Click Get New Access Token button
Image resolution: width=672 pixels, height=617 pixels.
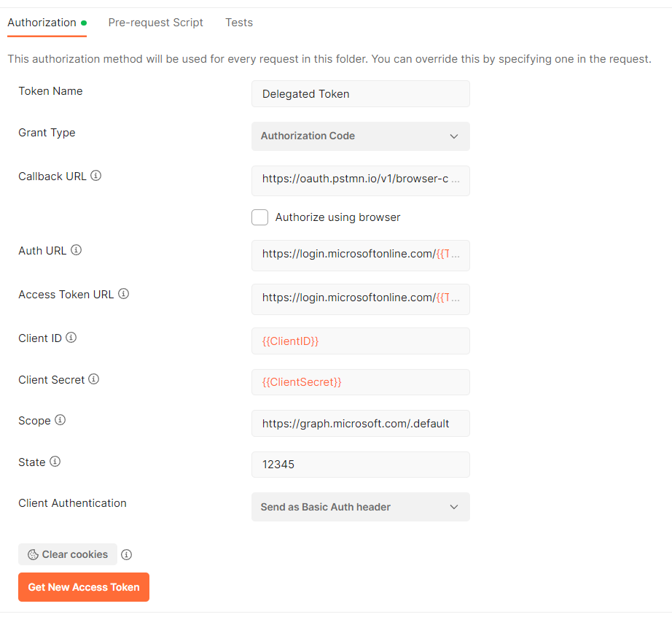click(x=84, y=587)
